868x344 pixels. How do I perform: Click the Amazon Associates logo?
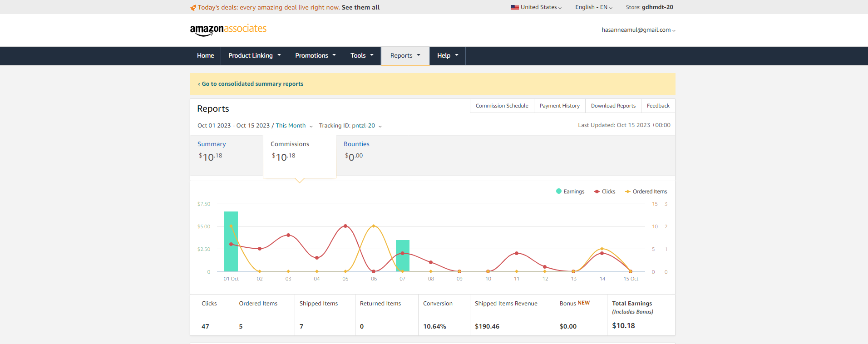[228, 29]
